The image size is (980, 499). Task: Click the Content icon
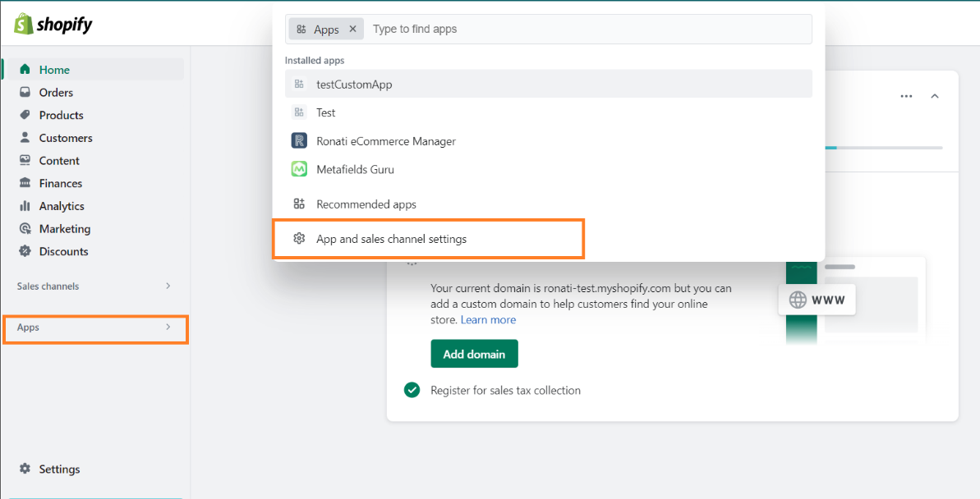(x=25, y=160)
